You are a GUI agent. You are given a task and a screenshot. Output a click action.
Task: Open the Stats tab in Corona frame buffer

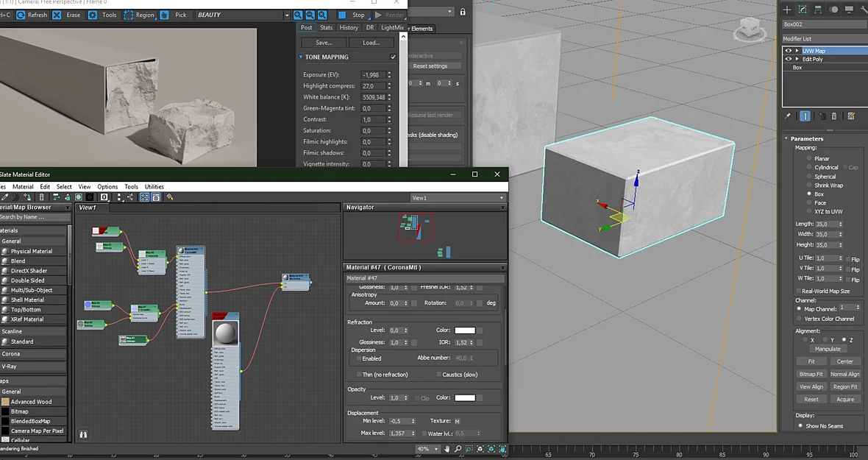[326, 28]
